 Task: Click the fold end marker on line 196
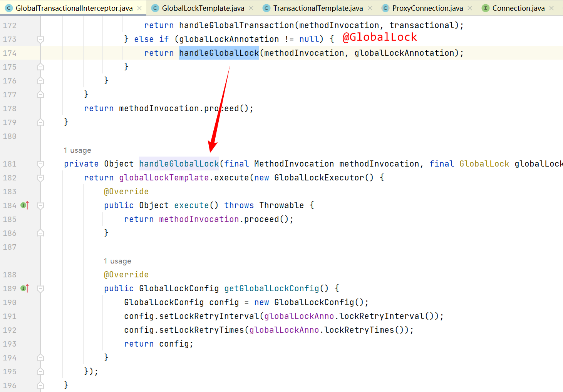pyautogui.click(x=40, y=385)
